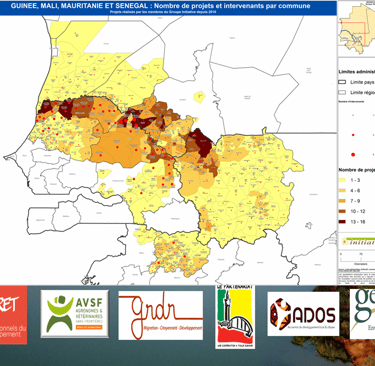Click the ADOS logo
The width and height of the screenshot is (375, 366).
303,314
